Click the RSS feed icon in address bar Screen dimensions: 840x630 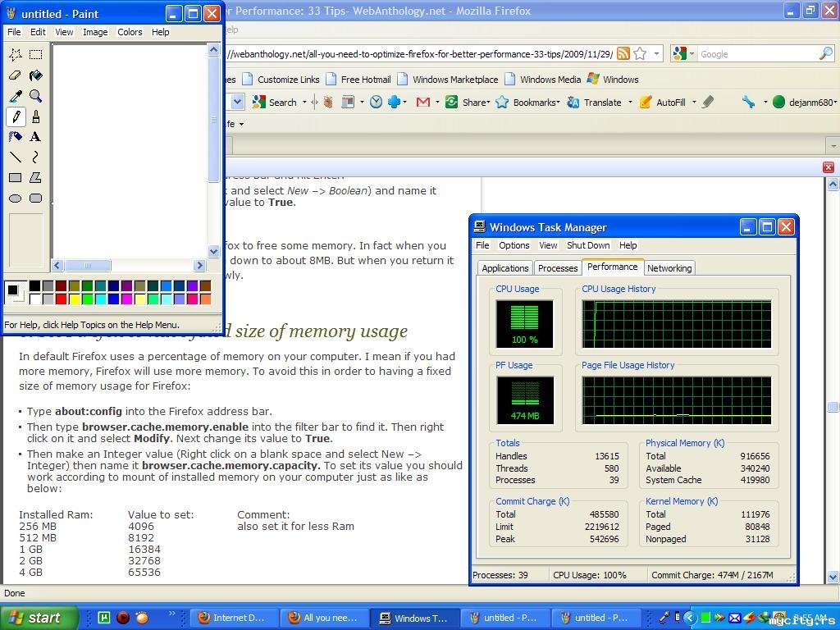tap(623, 53)
